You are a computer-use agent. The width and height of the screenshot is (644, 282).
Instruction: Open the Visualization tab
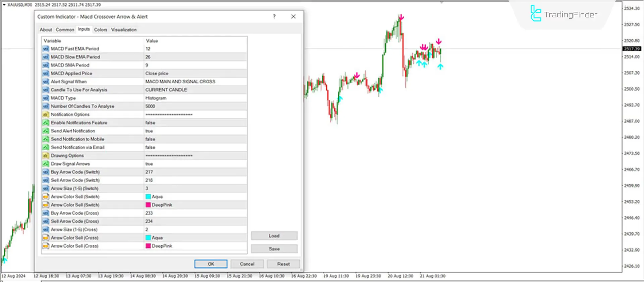[x=124, y=30]
